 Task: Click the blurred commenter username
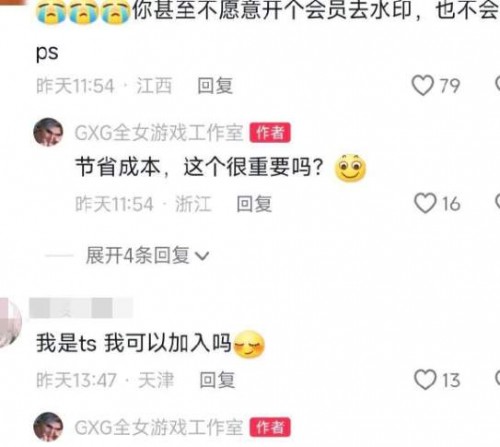81,308
